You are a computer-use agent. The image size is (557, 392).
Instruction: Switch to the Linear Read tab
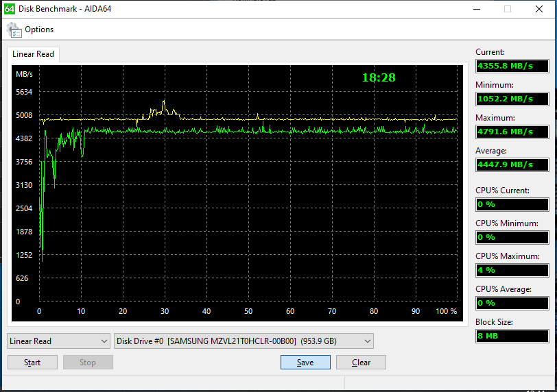point(33,54)
